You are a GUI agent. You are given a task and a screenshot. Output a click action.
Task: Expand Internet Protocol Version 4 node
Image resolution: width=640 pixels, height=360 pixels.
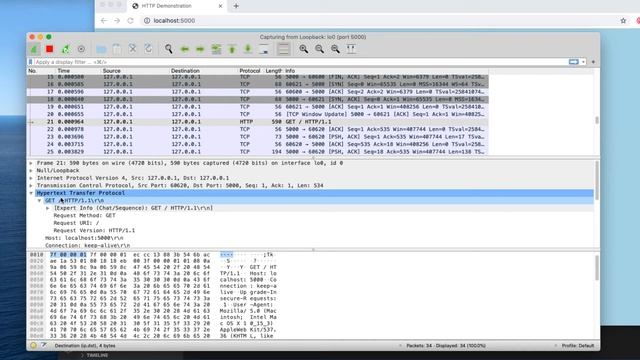click(x=31, y=178)
